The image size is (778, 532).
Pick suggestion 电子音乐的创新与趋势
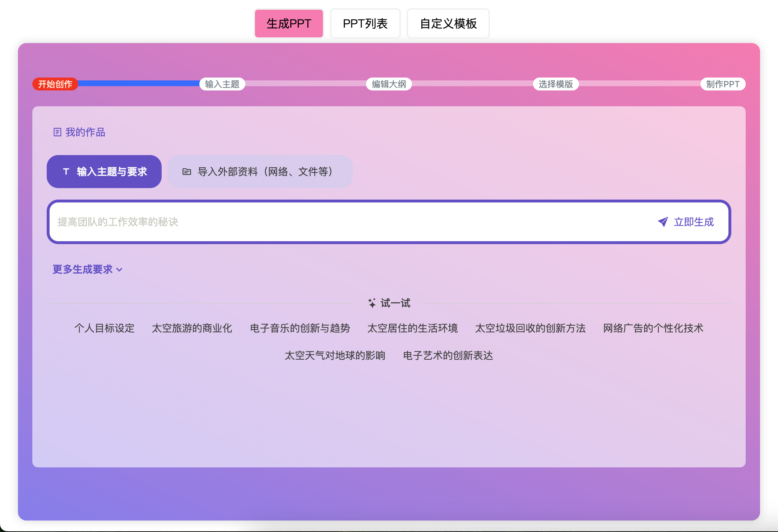coord(300,328)
